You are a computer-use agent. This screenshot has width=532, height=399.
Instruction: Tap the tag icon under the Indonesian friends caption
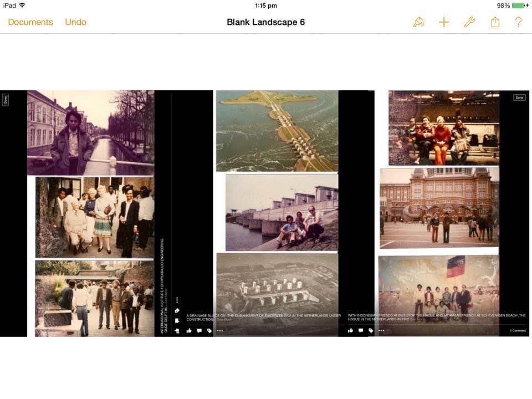(x=371, y=331)
